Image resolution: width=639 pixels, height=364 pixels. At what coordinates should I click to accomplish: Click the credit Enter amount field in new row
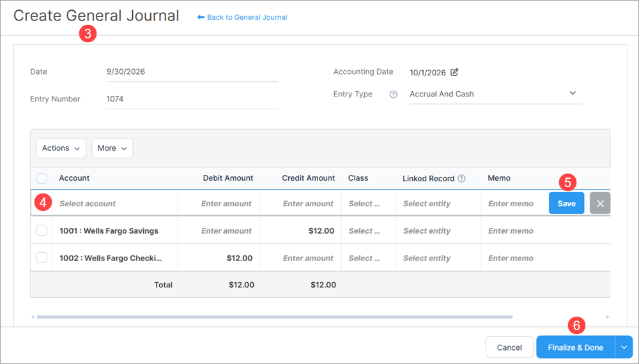click(x=300, y=203)
